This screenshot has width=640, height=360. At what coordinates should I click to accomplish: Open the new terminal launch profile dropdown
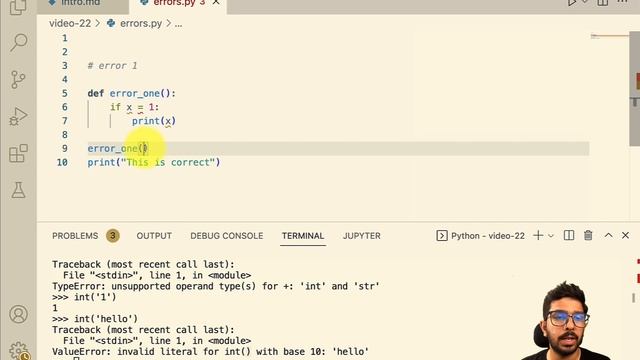(551, 236)
